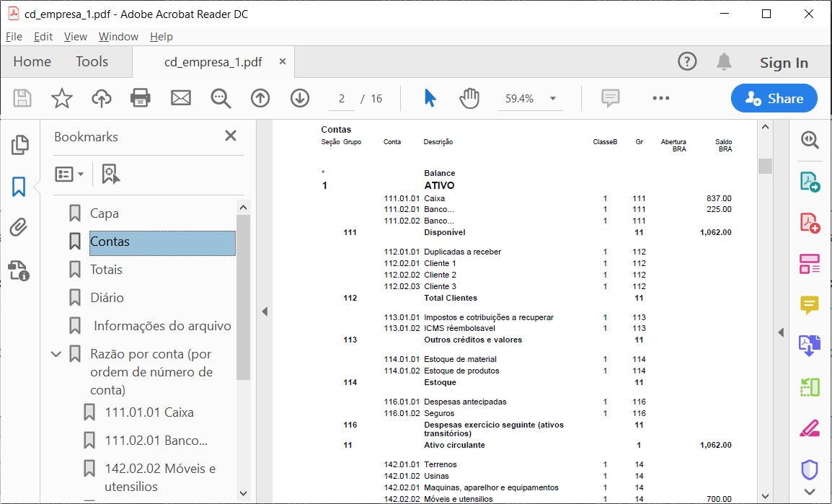Click the page number input field

click(x=342, y=99)
